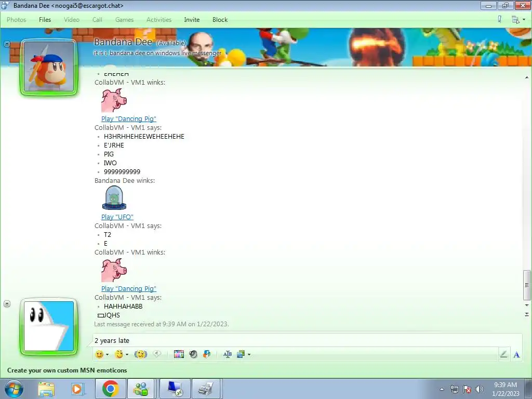Click the printer taskbar icon
Screen dimensions: 532x399
pos(206,389)
